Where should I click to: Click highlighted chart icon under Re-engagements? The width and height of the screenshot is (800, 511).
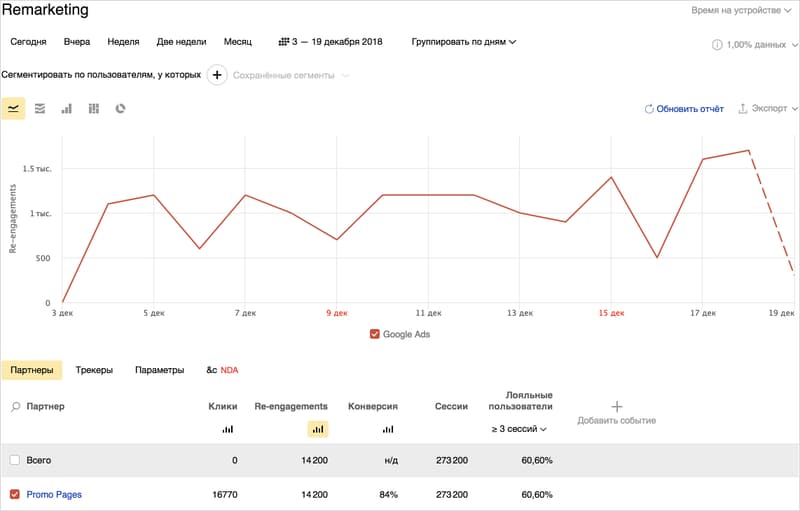[x=318, y=429]
